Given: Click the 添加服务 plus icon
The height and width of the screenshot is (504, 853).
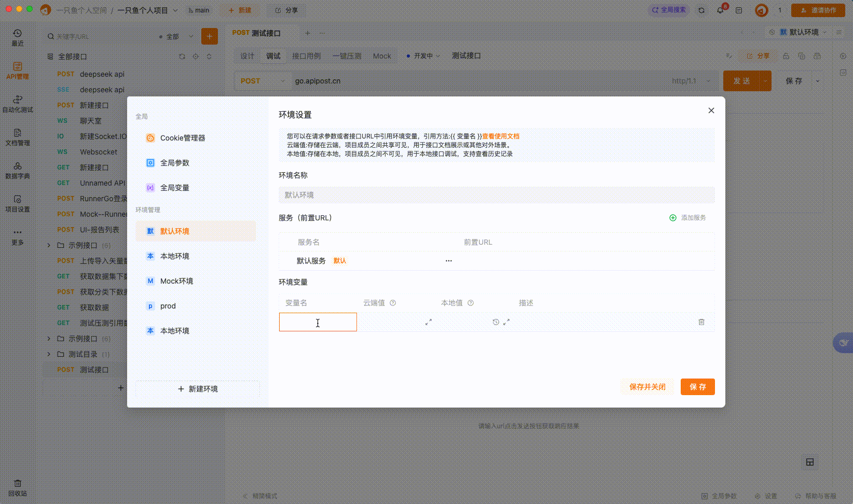Looking at the screenshot, I should tap(672, 217).
